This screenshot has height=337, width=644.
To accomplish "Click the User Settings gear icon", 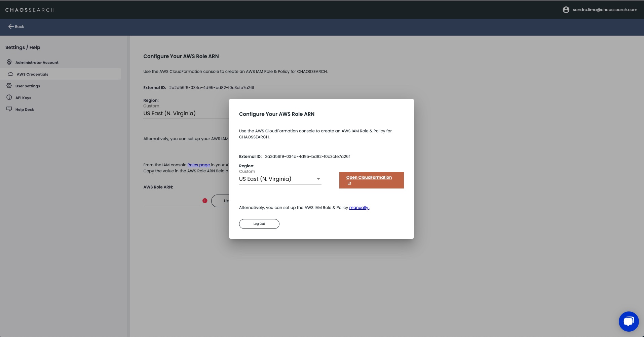I will tap(9, 86).
